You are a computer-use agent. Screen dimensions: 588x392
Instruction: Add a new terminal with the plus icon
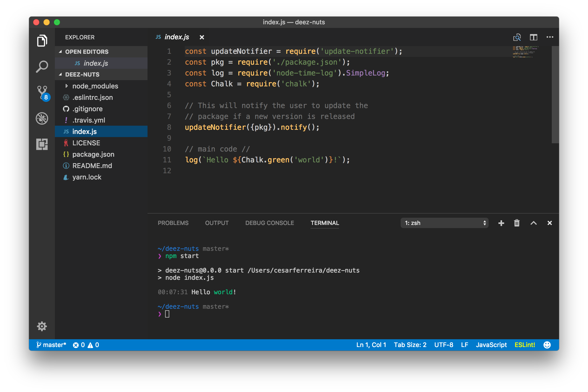point(501,223)
